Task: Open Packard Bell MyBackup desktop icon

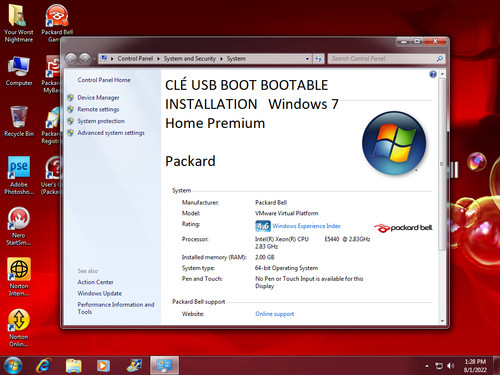Action: click(52, 74)
